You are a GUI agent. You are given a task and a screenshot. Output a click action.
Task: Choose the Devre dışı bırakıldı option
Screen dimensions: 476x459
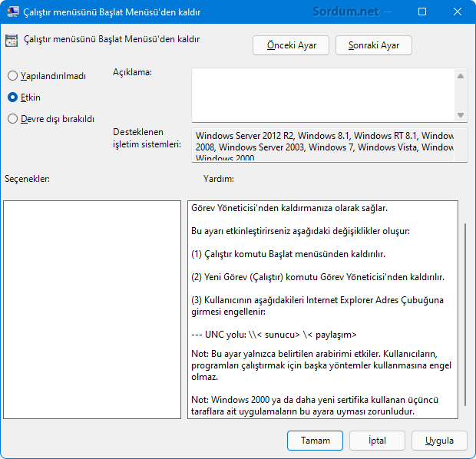51,119
